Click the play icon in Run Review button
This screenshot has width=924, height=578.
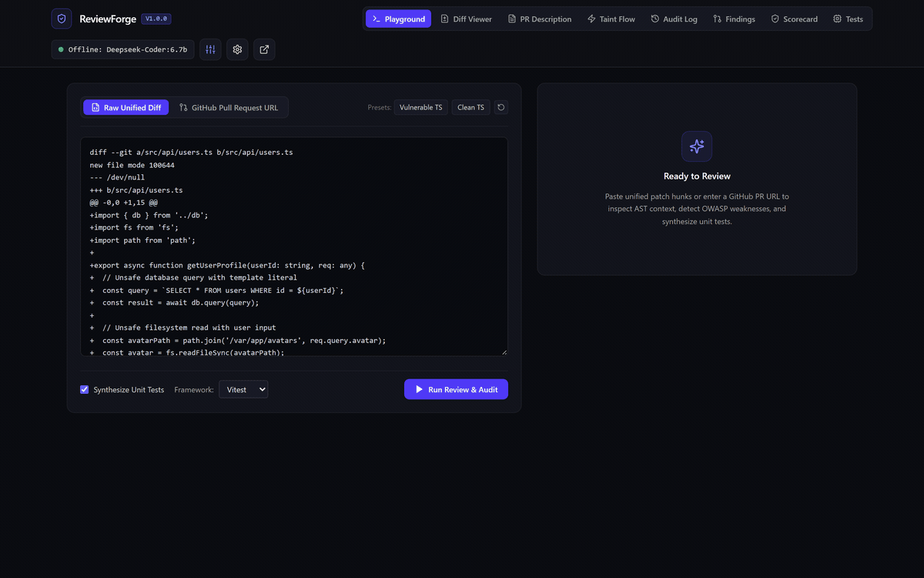point(420,389)
